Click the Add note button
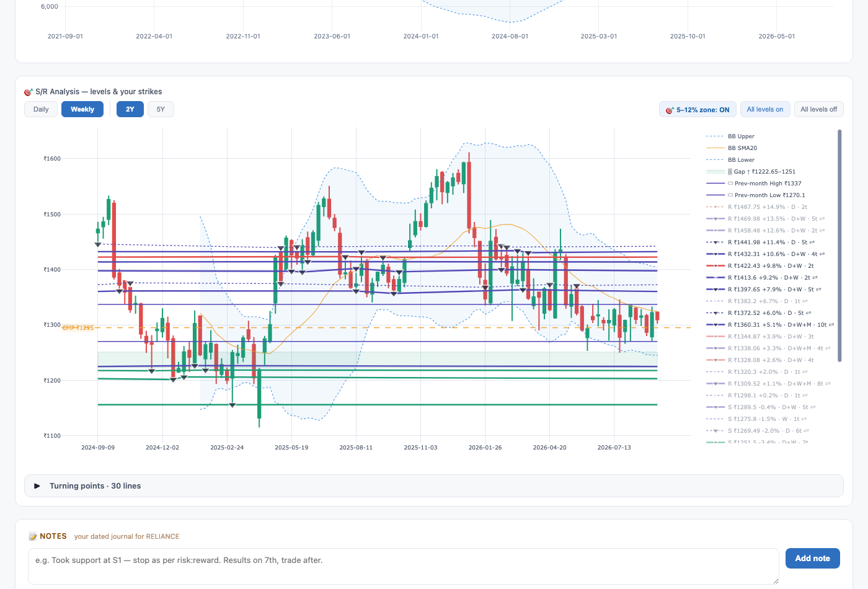 [x=812, y=558]
